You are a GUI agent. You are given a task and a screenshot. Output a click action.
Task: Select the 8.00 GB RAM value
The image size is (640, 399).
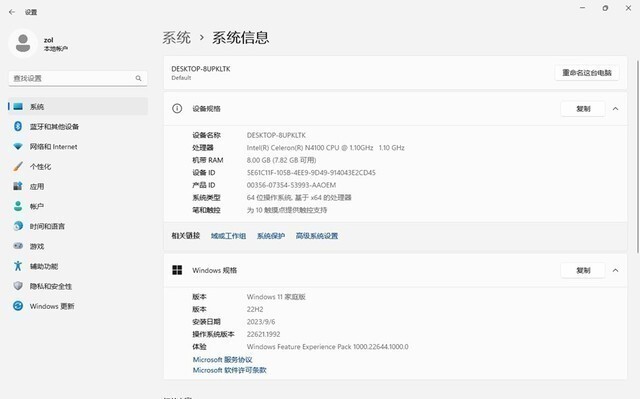(x=281, y=160)
